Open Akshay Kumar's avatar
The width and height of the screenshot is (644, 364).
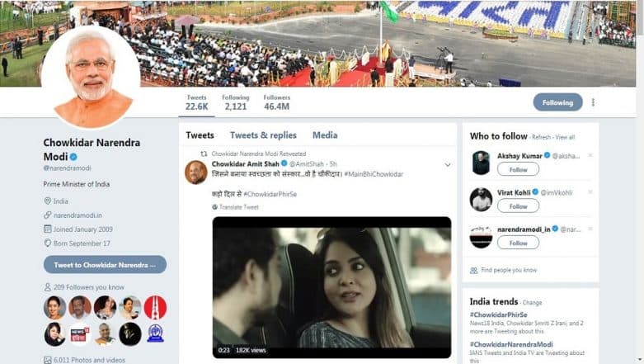tap(481, 163)
